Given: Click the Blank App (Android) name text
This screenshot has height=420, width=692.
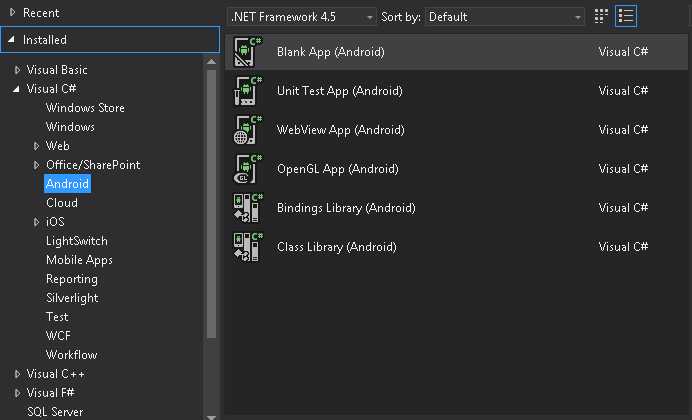Looking at the screenshot, I should coord(331,52).
